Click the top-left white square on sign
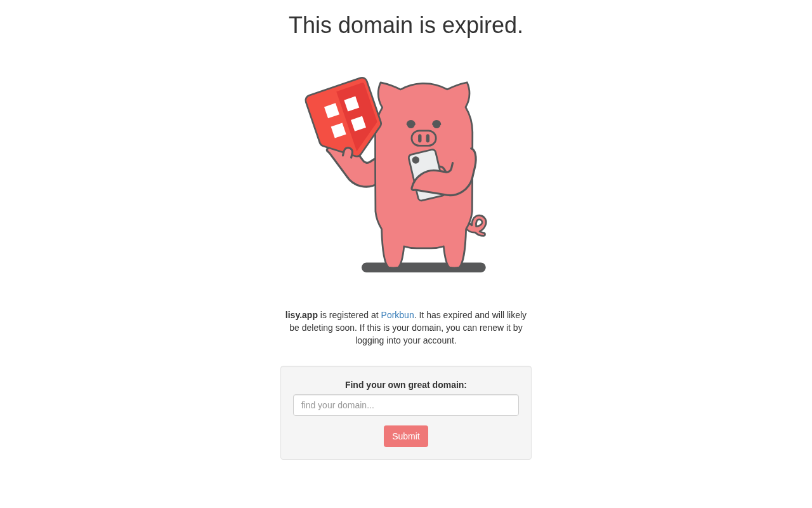The width and height of the screenshot is (812, 508). (x=332, y=110)
